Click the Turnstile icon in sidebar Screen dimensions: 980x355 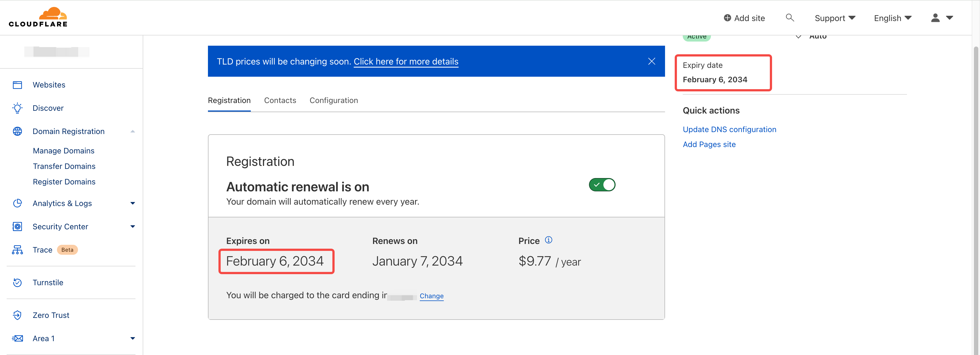(x=17, y=282)
